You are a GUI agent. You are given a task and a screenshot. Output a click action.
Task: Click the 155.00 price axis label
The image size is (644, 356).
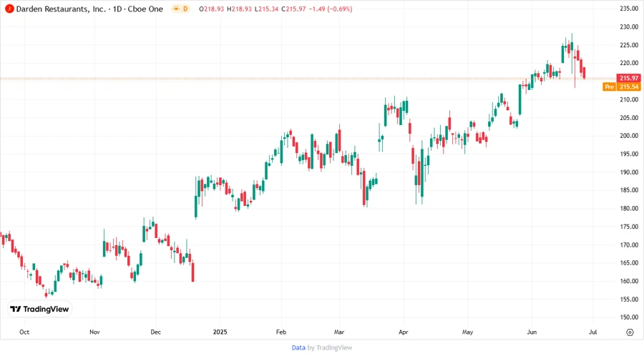[x=629, y=300]
